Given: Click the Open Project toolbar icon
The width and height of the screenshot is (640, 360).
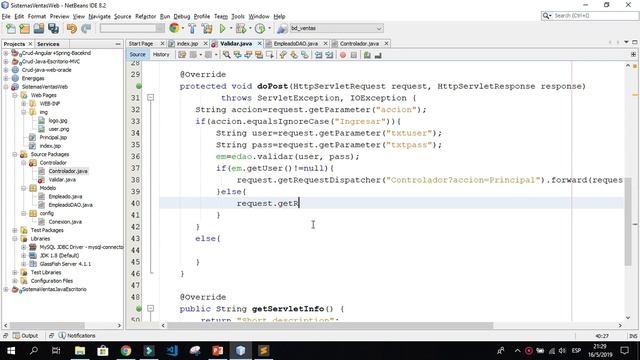Looking at the screenshot, I should (39, 29).
